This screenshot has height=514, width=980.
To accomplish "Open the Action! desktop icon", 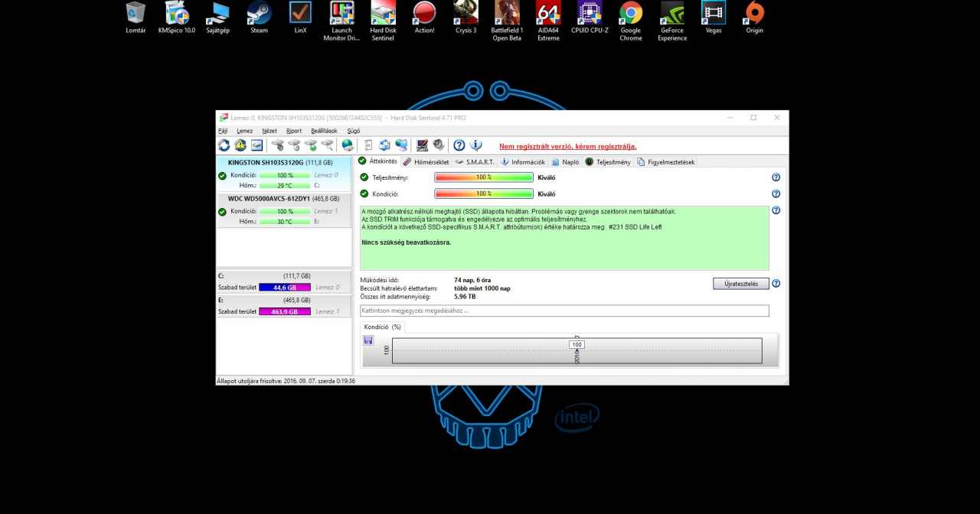I will (x=424, y=18).
